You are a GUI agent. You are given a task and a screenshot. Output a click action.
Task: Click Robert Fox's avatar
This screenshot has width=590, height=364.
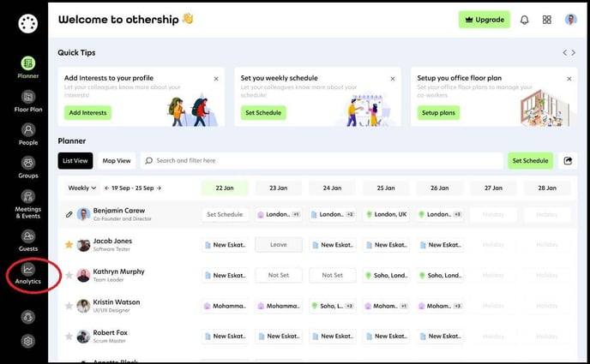(x=83, y=337)
